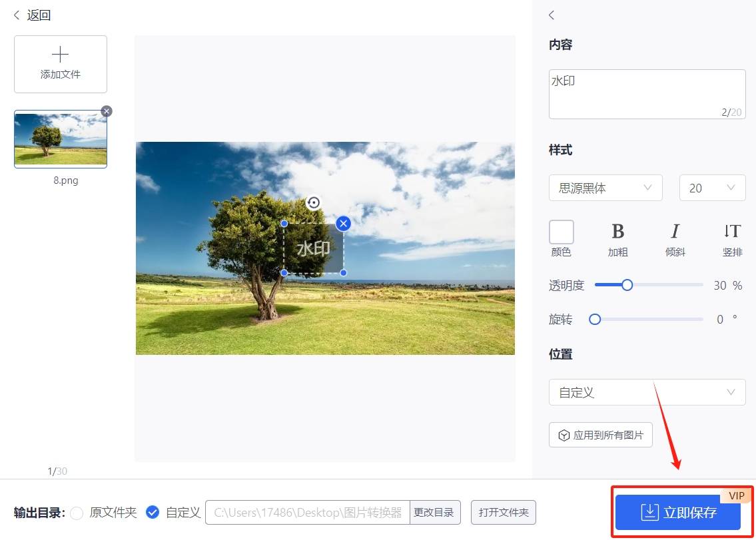Click 应用到所有图片 to apply watermark everywhere
This screenshot has width=756, height=540.
(x=600, y=434)
